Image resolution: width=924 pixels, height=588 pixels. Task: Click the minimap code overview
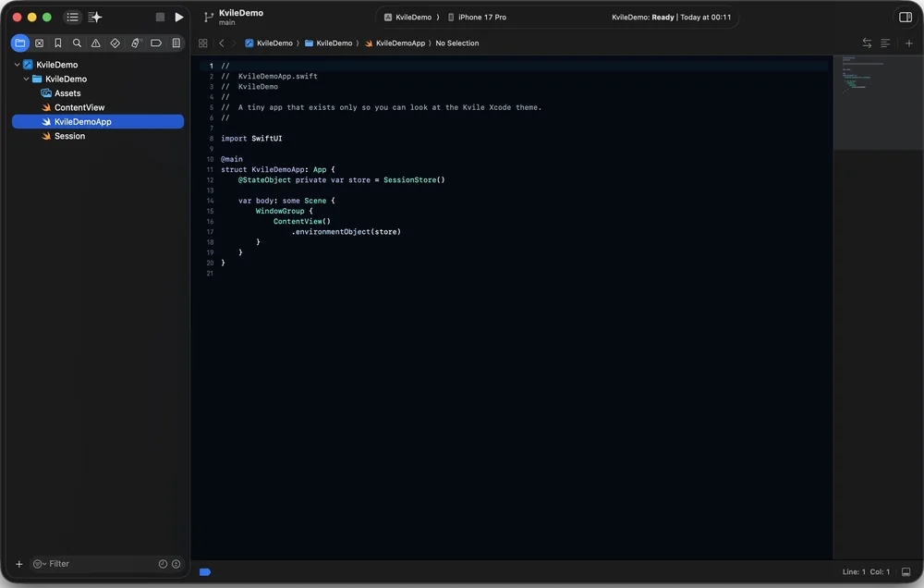(x=878, y=103)
